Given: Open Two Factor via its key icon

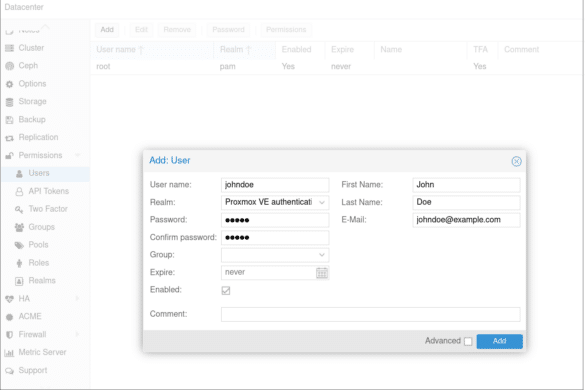Looking at the screenshot, I should [x=19, y=209].
